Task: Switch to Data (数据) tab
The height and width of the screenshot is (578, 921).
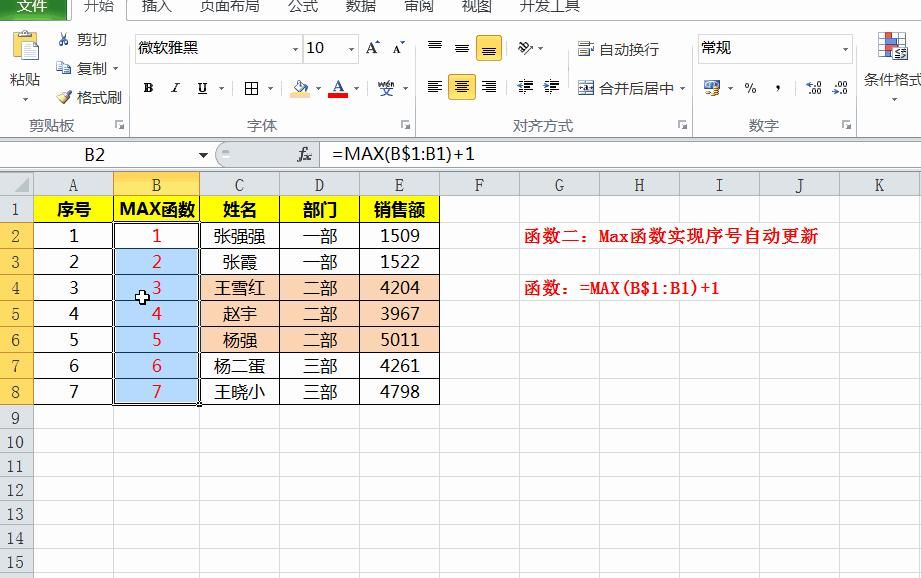Action: click(x=361, y=7)
